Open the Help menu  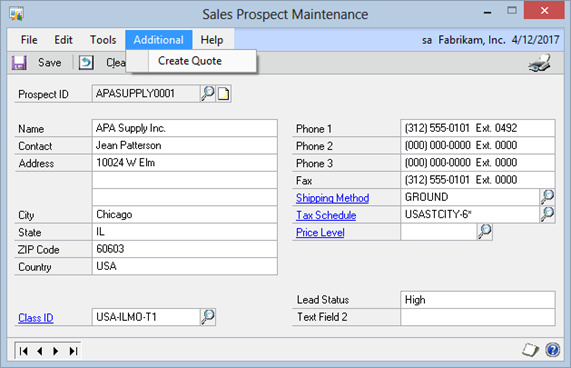[x=212, y=40]
